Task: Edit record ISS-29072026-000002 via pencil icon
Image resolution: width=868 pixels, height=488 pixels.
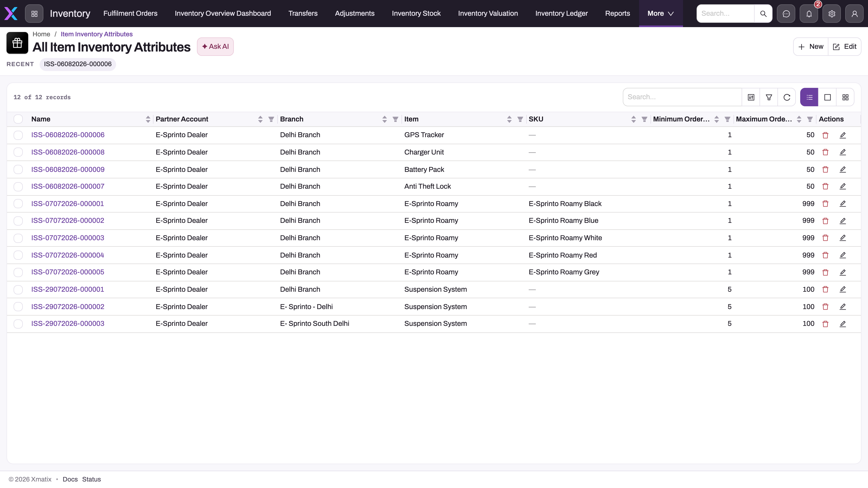Action: pos(843,307)
